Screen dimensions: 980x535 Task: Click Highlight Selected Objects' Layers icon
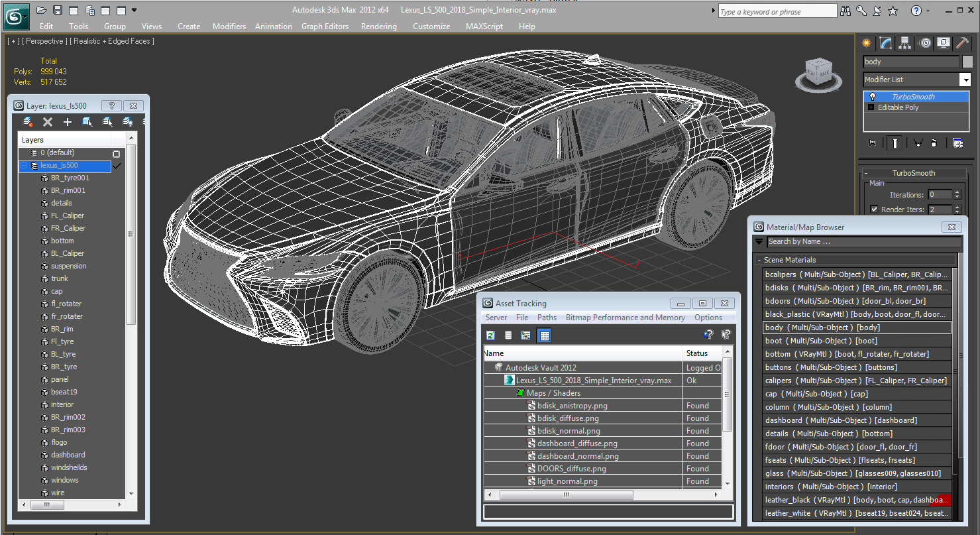[x=107, y=122]
